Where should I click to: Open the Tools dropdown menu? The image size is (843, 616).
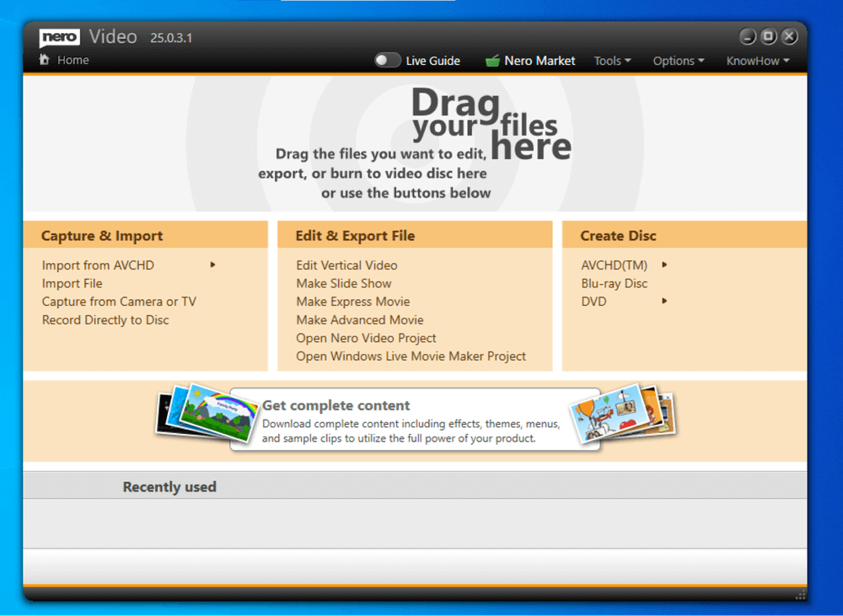coord(612,61)
